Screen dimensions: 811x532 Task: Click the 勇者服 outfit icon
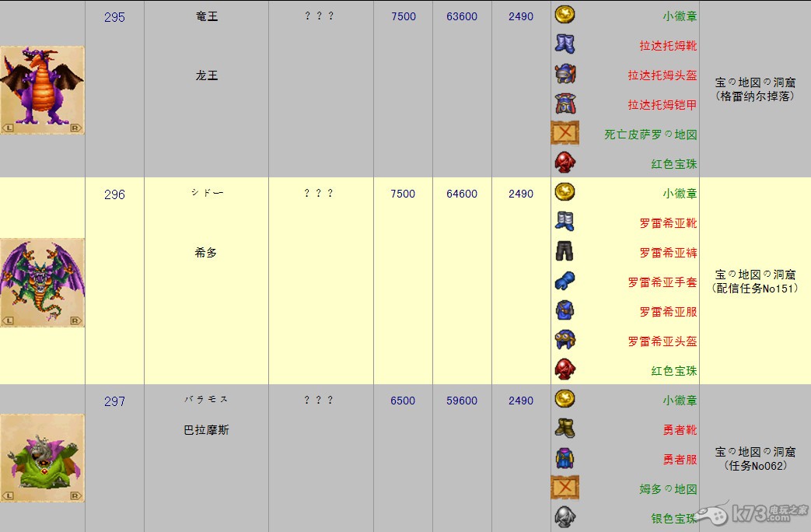pos(565,458)
